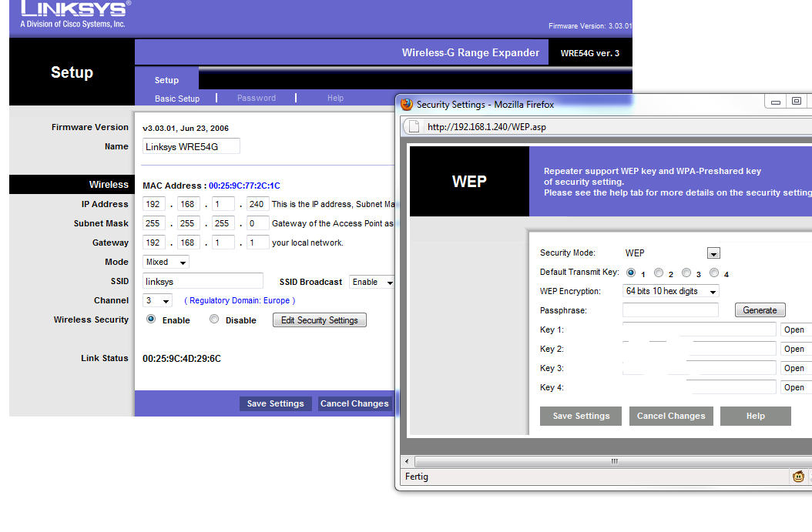812x532 pixels.
Task: Open the SSID Broadcast Enable dropdown
Action: [x=372, y=282]
